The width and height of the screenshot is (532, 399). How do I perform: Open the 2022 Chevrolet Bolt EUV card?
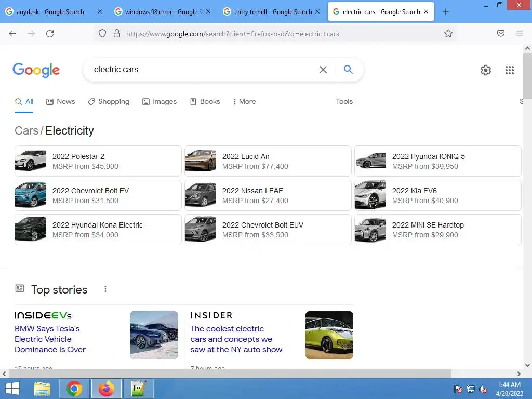pyautogui.click(x=268, y=230)
